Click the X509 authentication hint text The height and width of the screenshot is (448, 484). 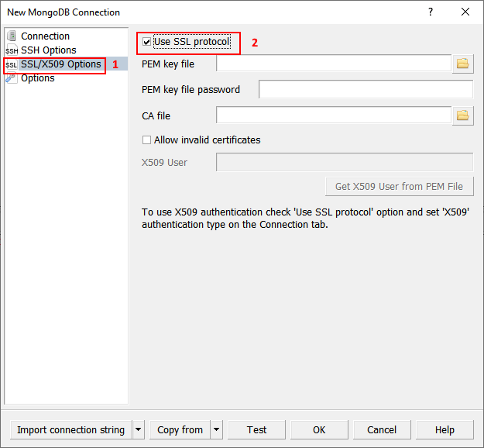click(306, 218)
